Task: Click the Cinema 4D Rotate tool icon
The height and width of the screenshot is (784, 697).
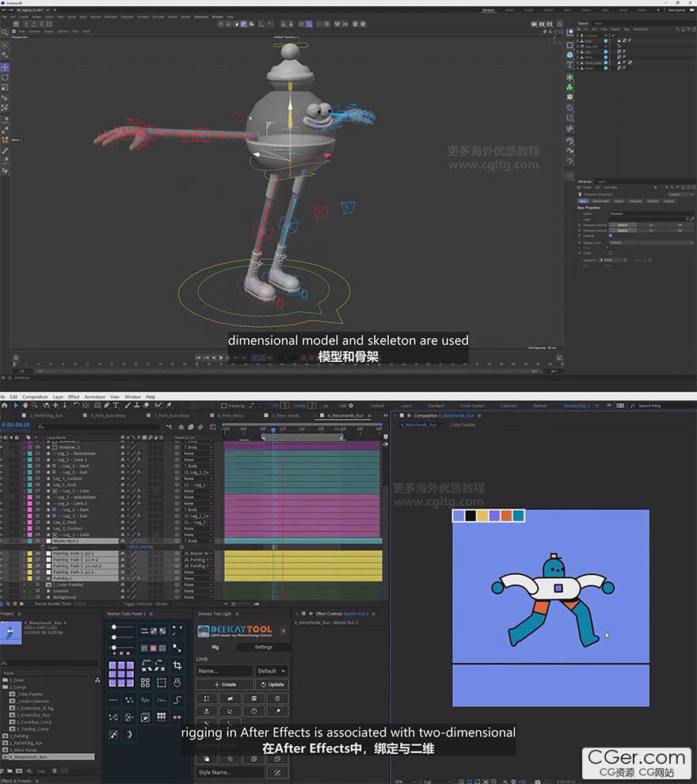Action: point(5,78)
